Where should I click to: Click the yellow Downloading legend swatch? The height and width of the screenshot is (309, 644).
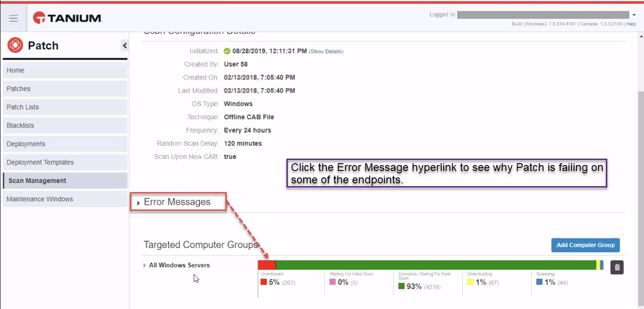[x=470, y=282]
